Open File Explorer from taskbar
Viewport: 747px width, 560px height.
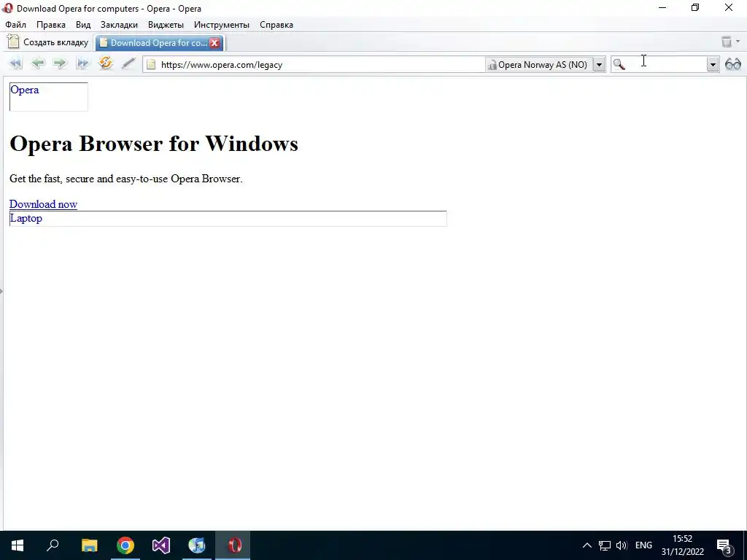(x=89, y=545)
